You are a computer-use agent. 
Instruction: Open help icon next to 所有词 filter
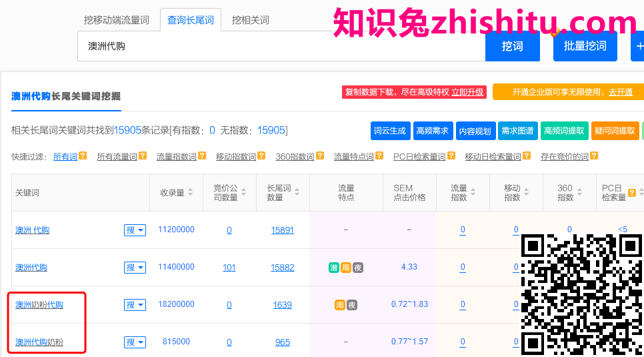click(x=83, y=156)
